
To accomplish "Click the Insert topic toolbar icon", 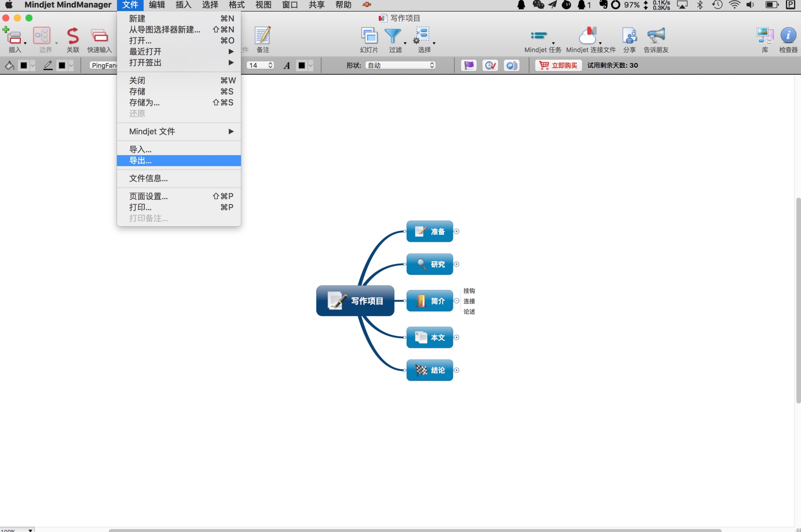I will tap(13, 37).
